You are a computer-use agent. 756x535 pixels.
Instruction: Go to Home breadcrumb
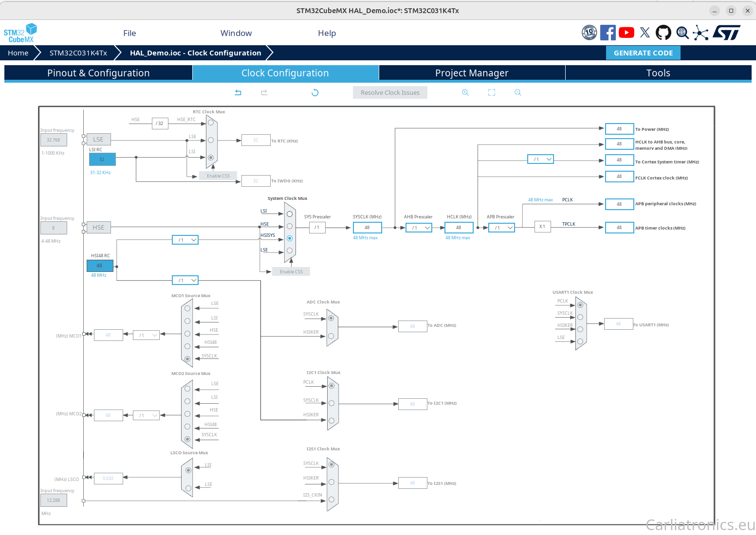(18, 53)
